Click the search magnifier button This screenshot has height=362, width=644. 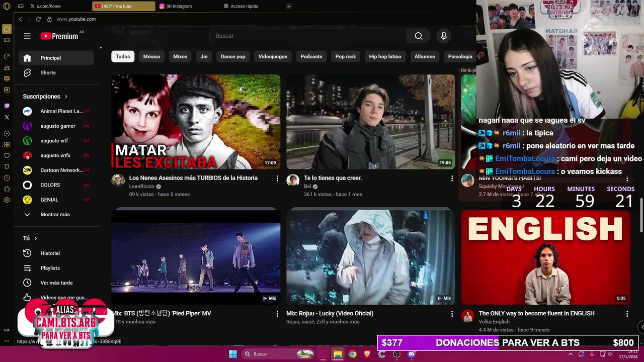click(x=419, y=36)
